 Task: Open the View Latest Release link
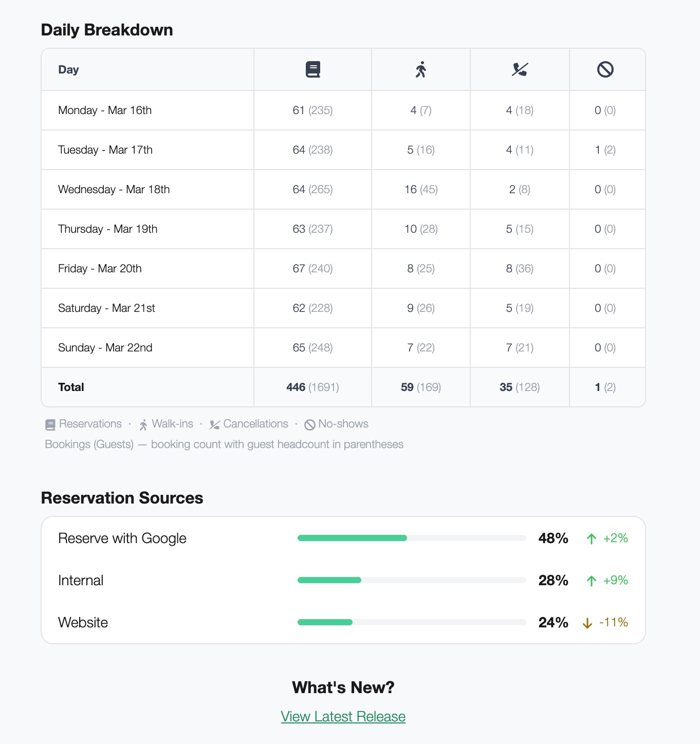[343, 716]
